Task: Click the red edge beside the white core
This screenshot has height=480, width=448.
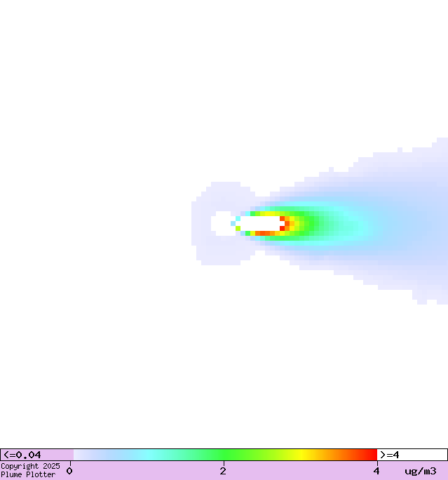Action: click(283, 223)
